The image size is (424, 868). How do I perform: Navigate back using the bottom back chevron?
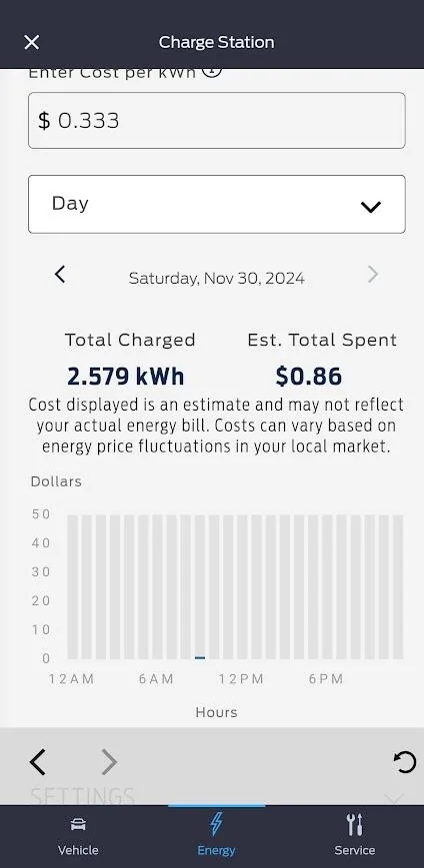(x=37, y=762)
